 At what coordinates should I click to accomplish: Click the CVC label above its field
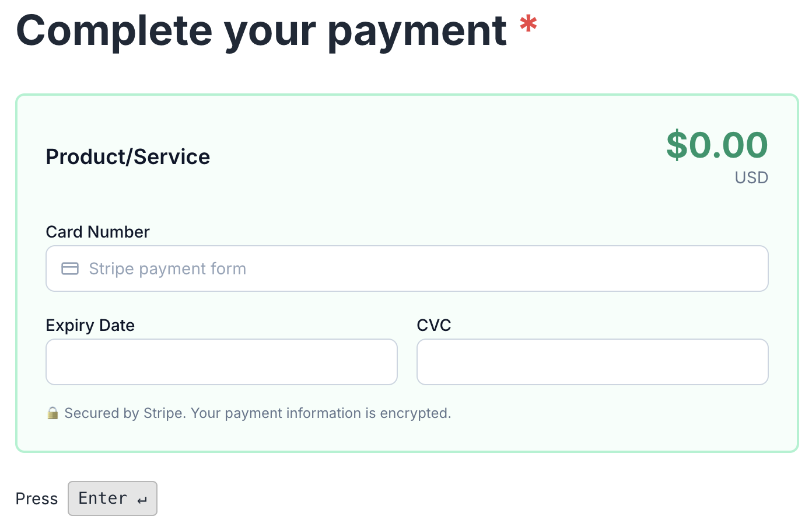pyautogui.click(x=434, y=325)
